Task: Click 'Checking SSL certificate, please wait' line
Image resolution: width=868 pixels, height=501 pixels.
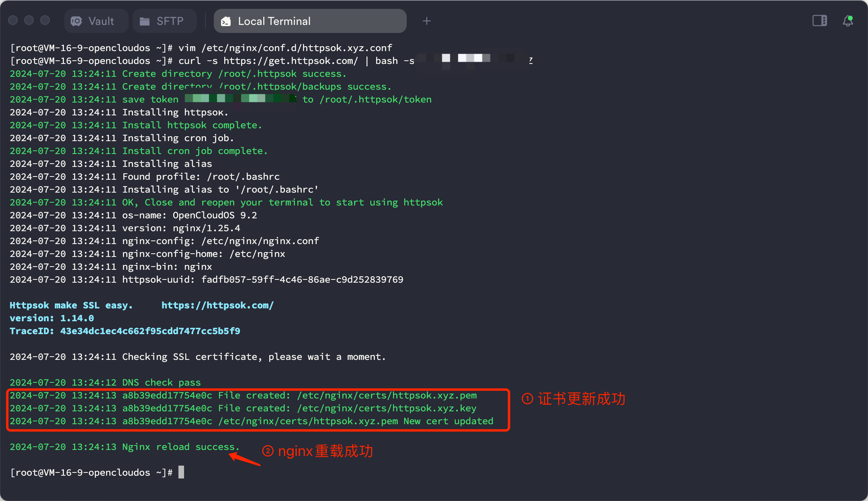Action: click(198, 357)
